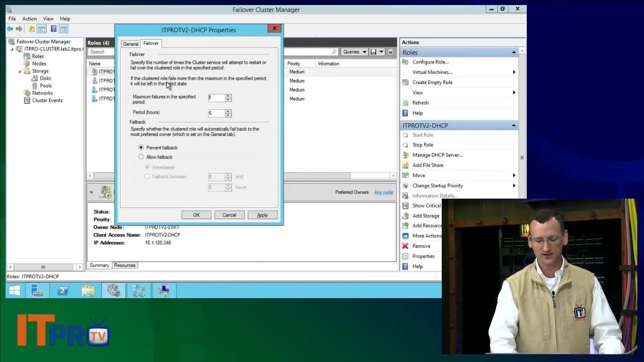The image size is (644, 362).
Task: Open the Pools item under Storage
Action: click(x=46, y=85)
